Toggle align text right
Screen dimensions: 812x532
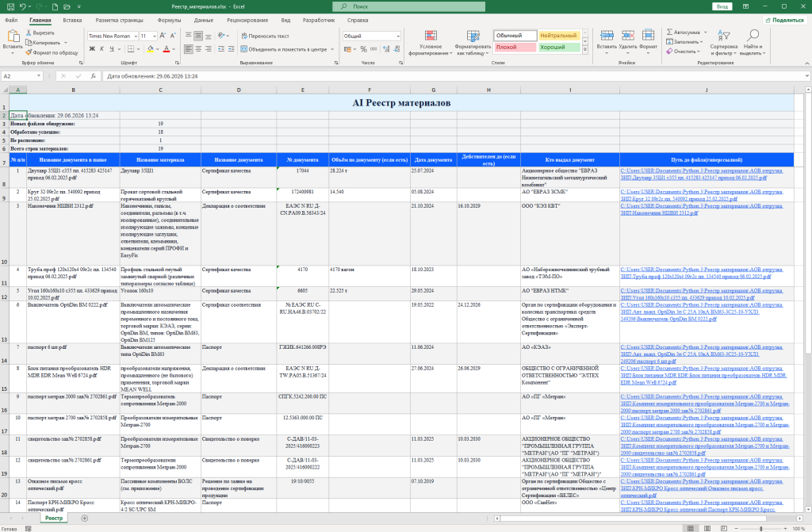pos(209,48)
